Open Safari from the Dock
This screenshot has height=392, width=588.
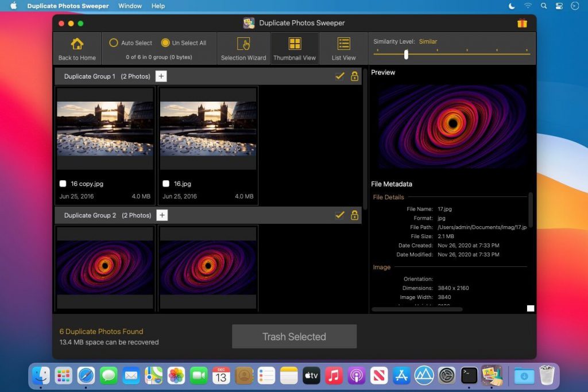pos(86,376)
